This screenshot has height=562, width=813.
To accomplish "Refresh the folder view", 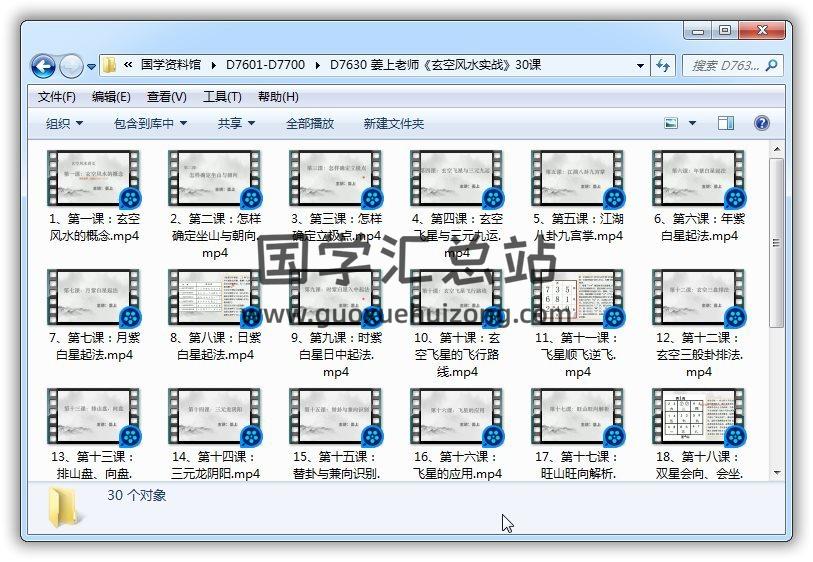I will 663,65.
